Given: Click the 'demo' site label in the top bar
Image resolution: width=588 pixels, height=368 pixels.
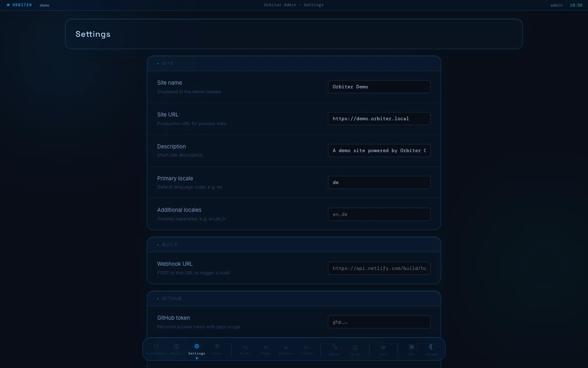Looking at the screenshot, I should pos(45,5).
